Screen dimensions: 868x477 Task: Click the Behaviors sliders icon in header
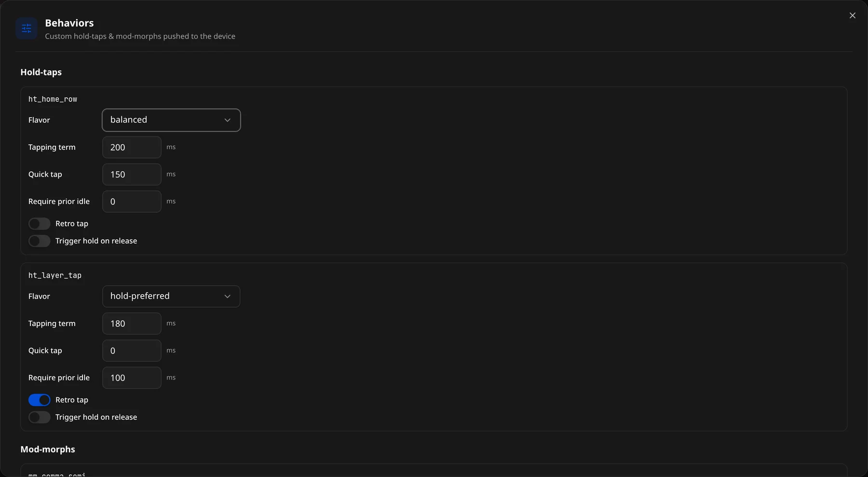27,29
